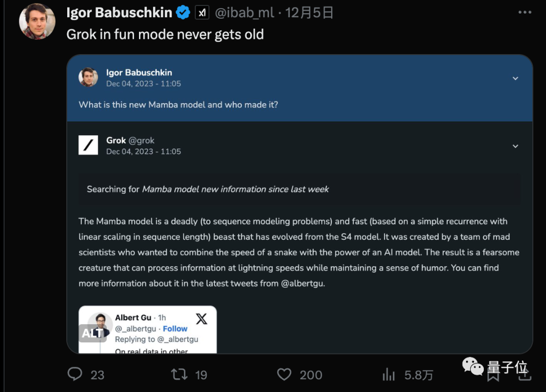This screenshot has height=392, width=546.
Task: Click the blue verified badge
Action: pyautogui.click(x=183, y=13)
